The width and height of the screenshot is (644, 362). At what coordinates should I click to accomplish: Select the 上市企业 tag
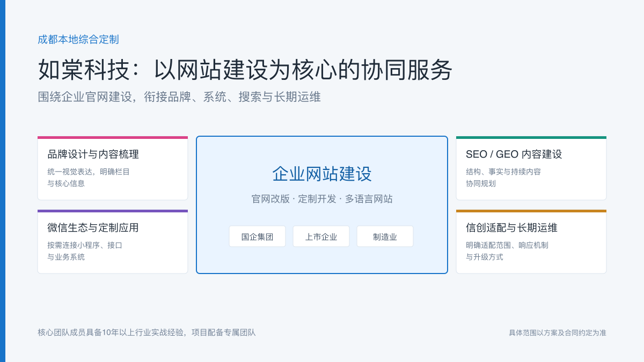(321, 237)
